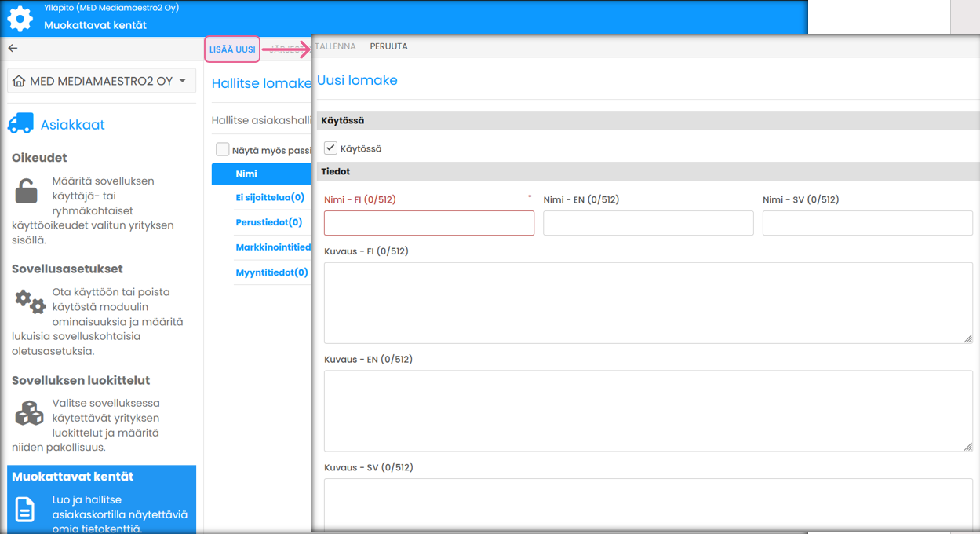Click the cubes Sovelluksen luokittelut icon
The height and width of the screenshot is (534, 980).
[x=29, y=413]
